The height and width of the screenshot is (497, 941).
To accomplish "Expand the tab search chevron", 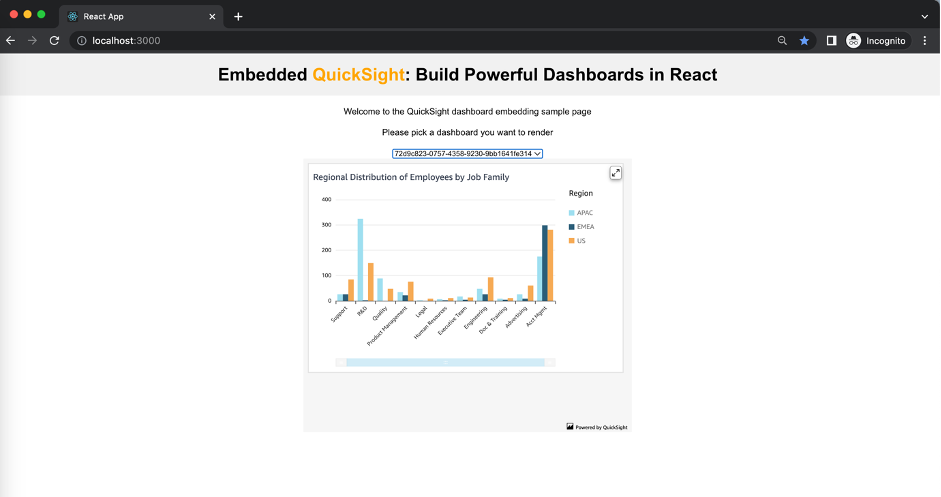I will tap(925, 17).
